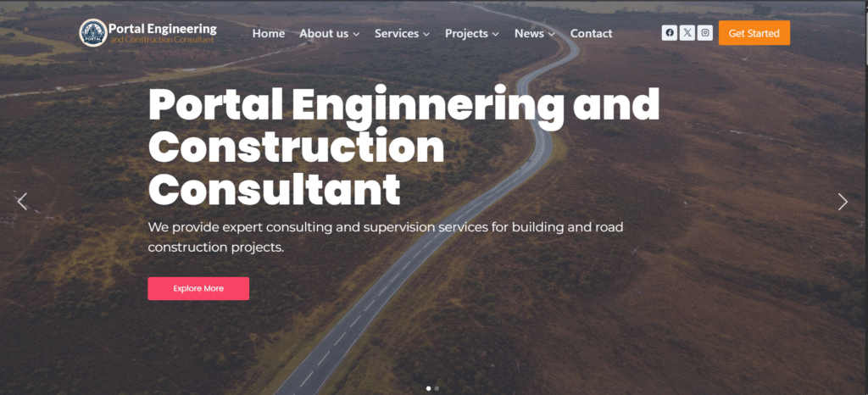Screen dimensions: 868x395
Task: Go to the Home menu item
Action: 269,33
